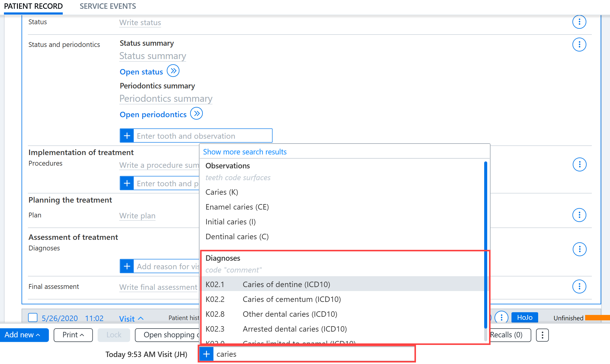
Task: Click the Write final assessment field
Action: click(x=158, y=287)
